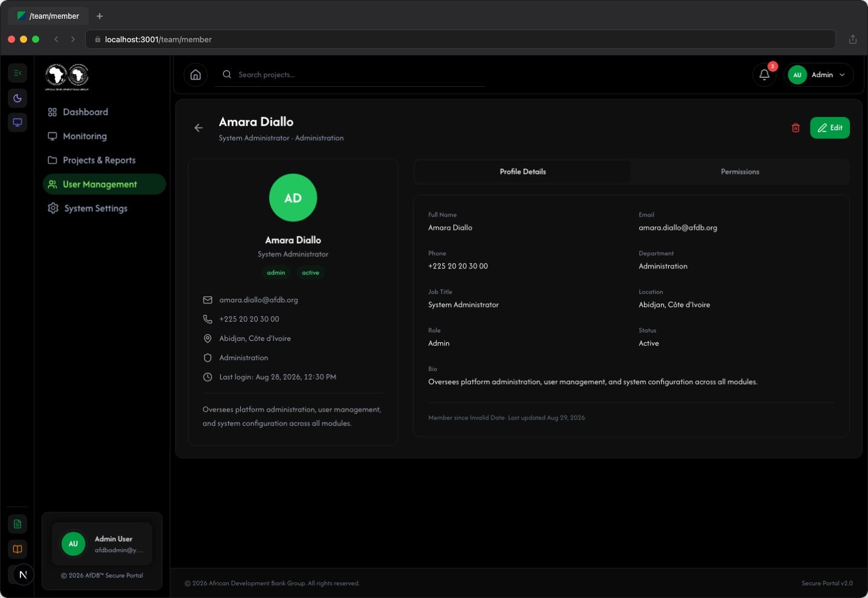Click the "Secure Portal v2.0" footer text
The height and width of the screenshot is (598, 868).
pos(827,584)
